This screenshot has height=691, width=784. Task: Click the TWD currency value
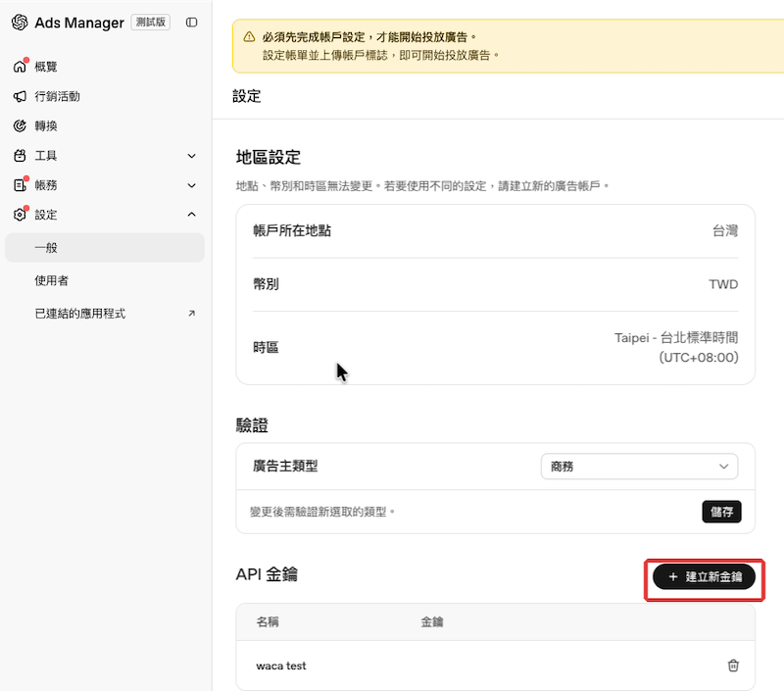pyautogui.click(x=723, y=284)
